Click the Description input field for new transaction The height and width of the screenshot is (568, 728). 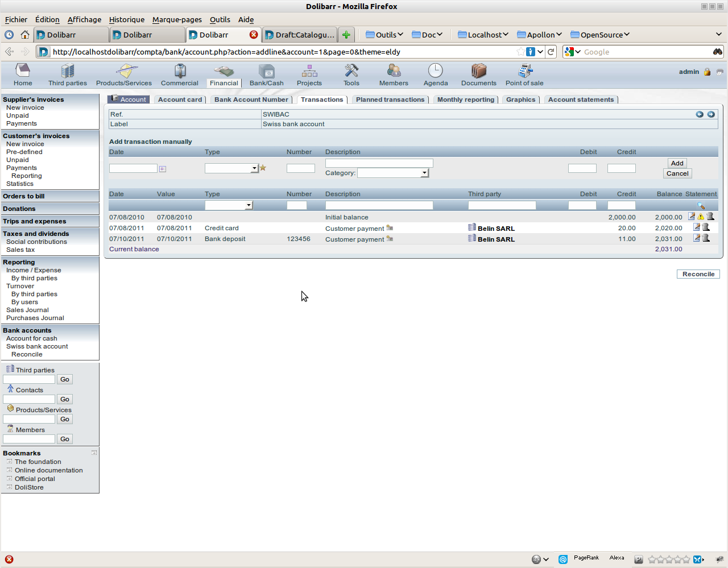coord(379,163)
